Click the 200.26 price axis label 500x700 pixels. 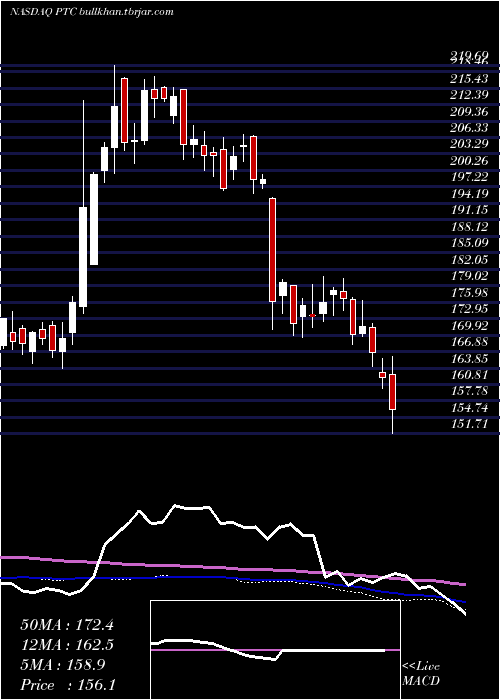click(469, 161)
